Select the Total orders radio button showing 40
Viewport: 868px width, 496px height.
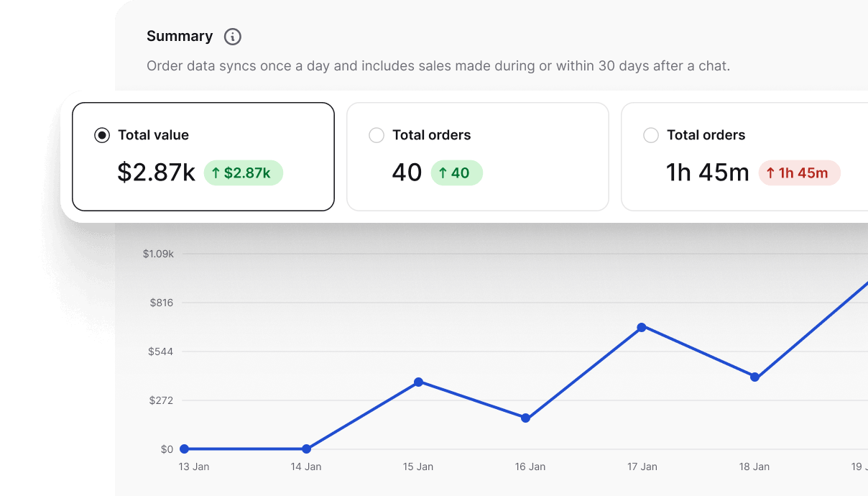(x=376, y=134)
